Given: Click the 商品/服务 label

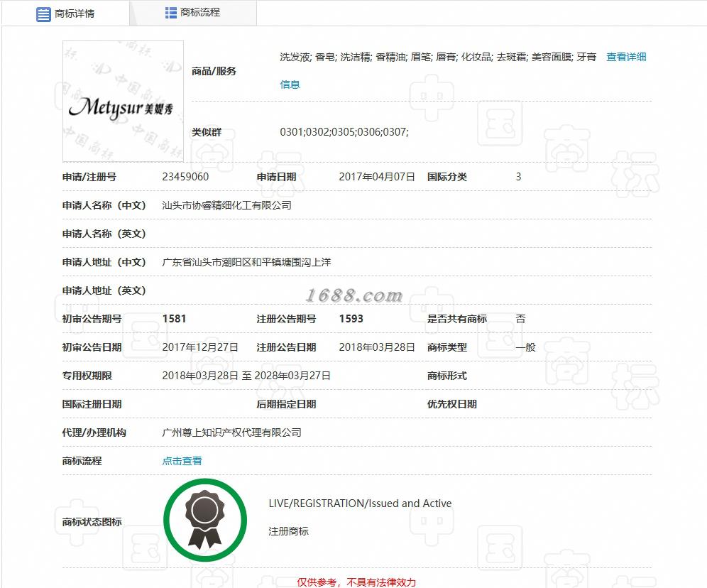Looking at the screenshot, I should coord(214,71).
